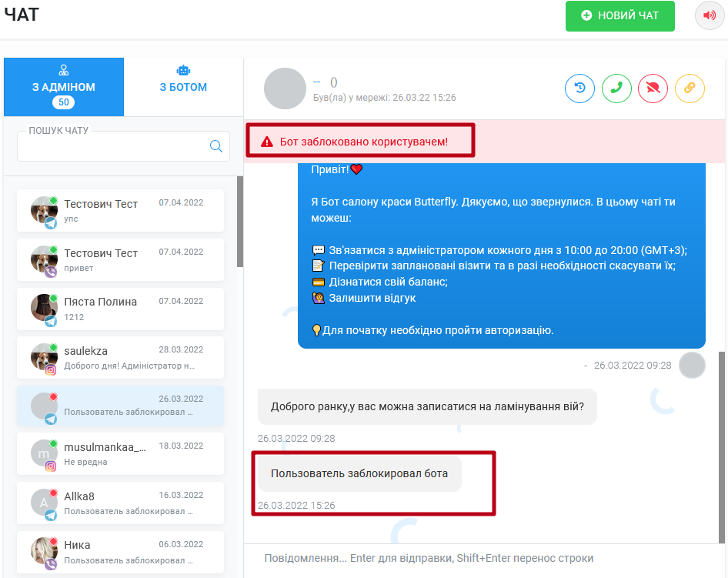The width and height of the screenshot is (728, 578).
Task: Open Тестович Тест chat with message привет
Action: tap(120, 259)
